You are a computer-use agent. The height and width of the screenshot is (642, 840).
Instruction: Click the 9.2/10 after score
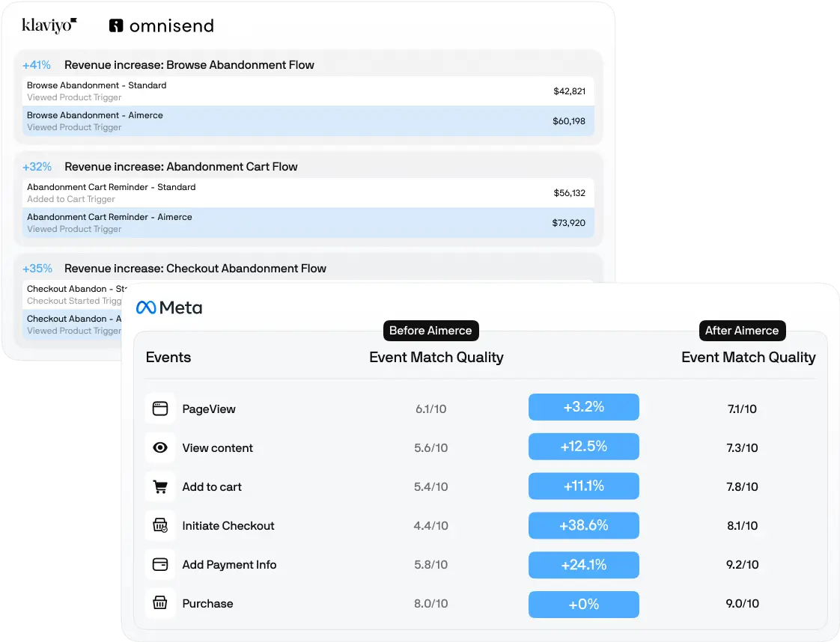click(742, 564)
